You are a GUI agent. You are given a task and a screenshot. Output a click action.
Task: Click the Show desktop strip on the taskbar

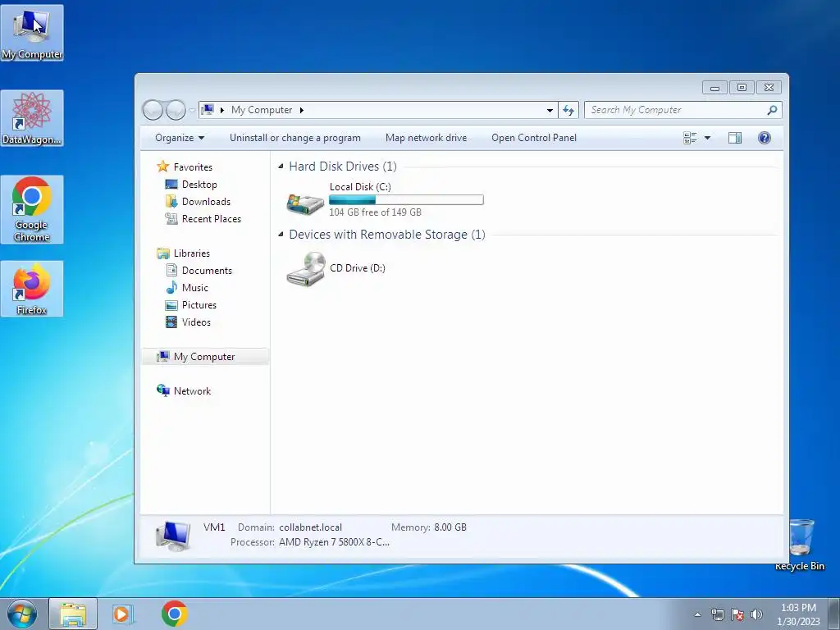click(834, 614)
